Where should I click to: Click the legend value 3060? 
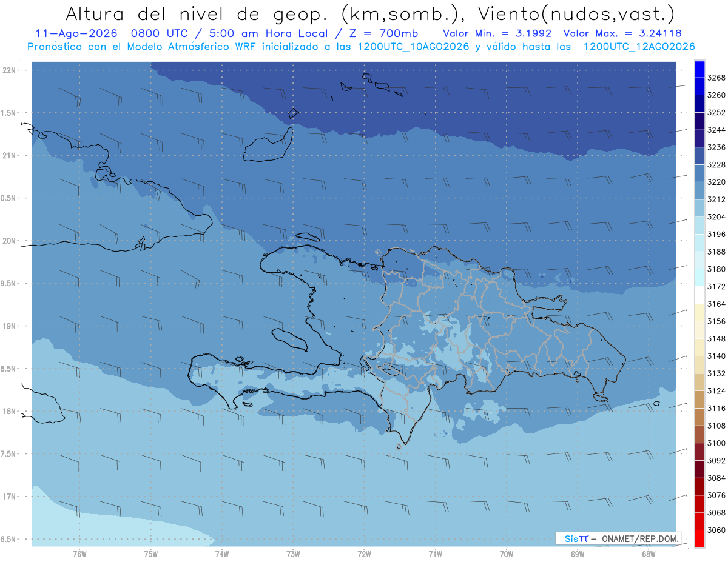pos(716,530)
